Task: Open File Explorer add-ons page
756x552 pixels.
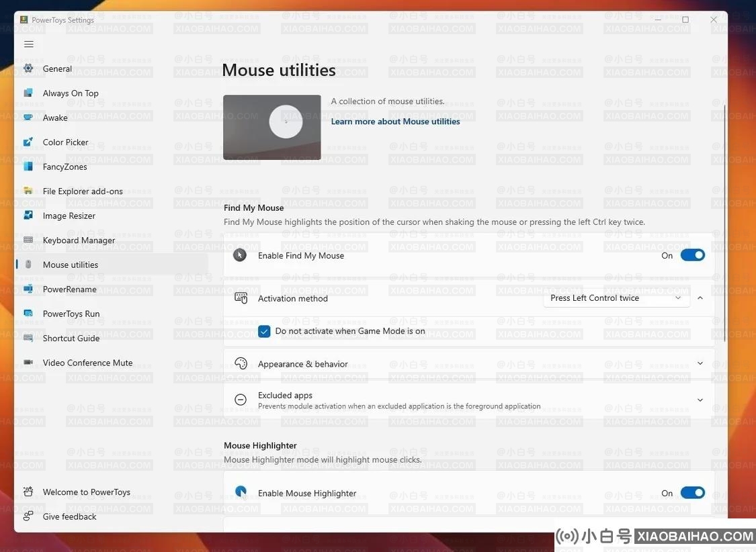Action: (x=112, y=191)
